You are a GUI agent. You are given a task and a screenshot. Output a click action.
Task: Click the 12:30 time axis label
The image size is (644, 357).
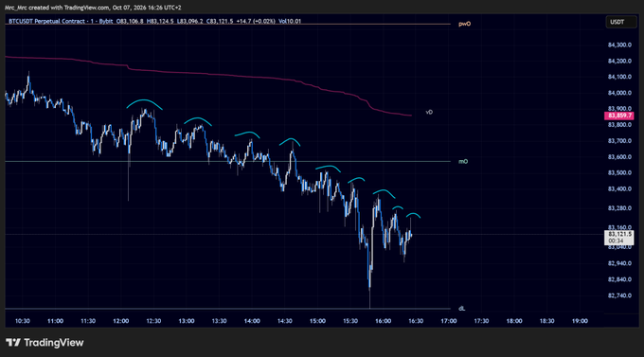click(x=153, y=321)
